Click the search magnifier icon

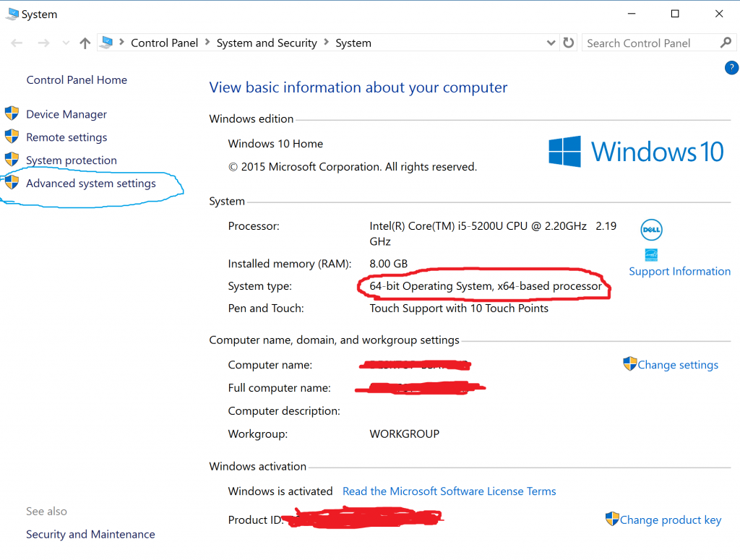click(726, 43)
